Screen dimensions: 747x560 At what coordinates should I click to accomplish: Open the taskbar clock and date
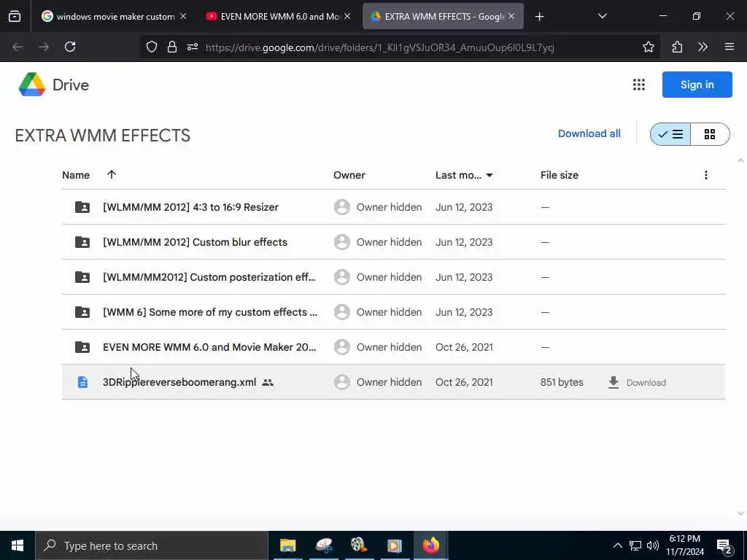tap(684, 545)
